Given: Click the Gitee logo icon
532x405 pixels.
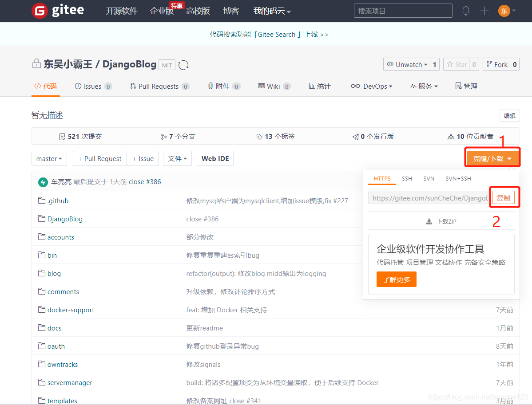Looking at the screenshot, I should click(x=40, y=11).
